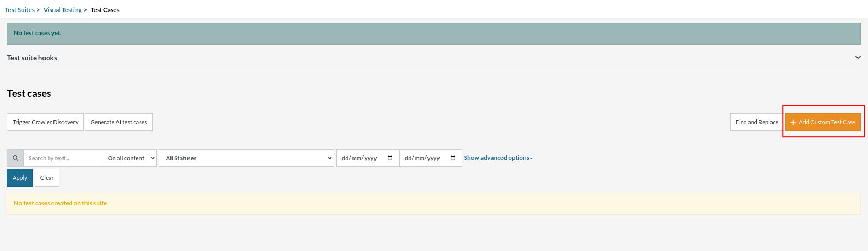Apply the search filters
The height and width of the screenshot is (251, 868).
pyautogui.click(x=19, y=178)
